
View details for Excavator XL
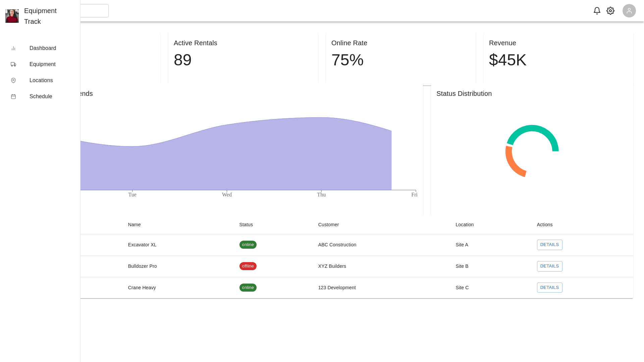point(549,245)
